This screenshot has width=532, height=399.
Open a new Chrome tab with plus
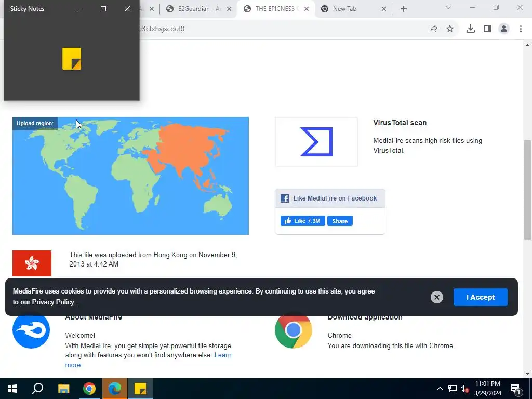pos(403,9)
